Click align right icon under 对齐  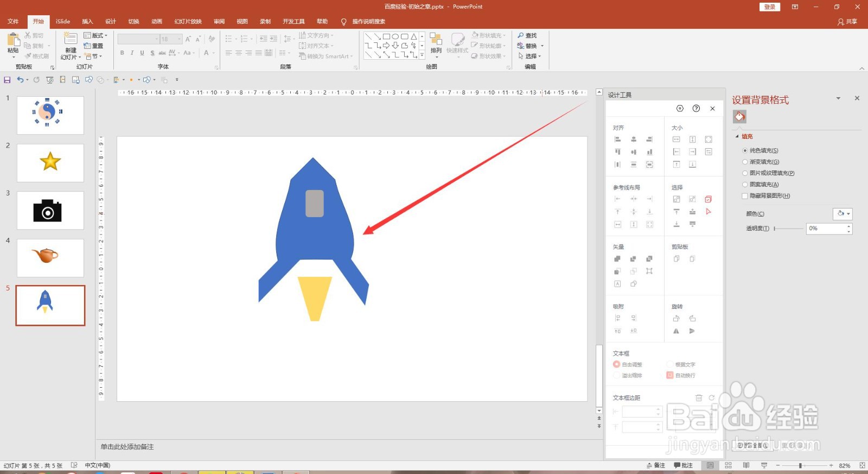pyautogui.click(x=649, y=140)
